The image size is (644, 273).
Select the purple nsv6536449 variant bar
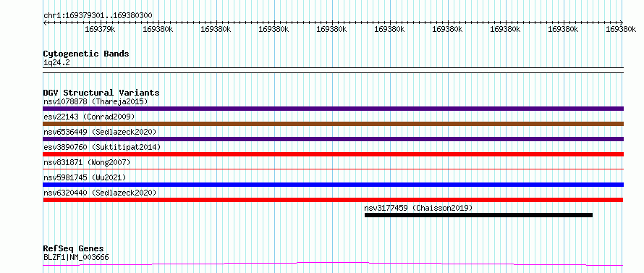click(333, 139)
